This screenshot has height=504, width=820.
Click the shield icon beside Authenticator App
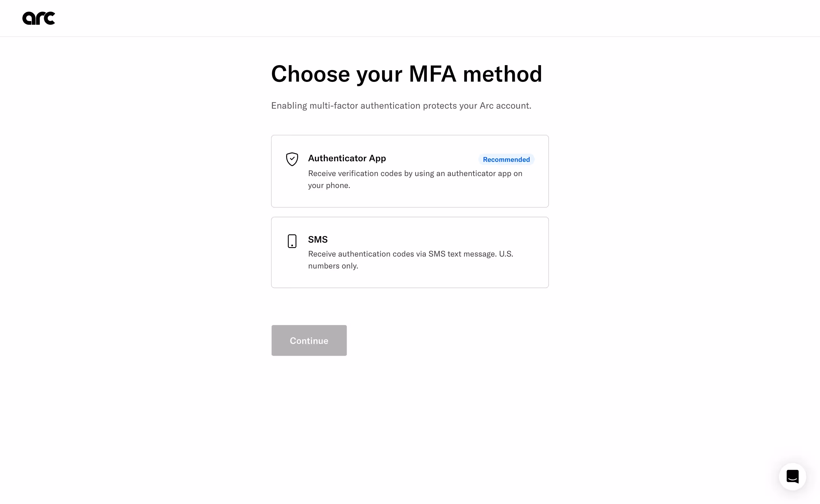(x=292, y=159)
